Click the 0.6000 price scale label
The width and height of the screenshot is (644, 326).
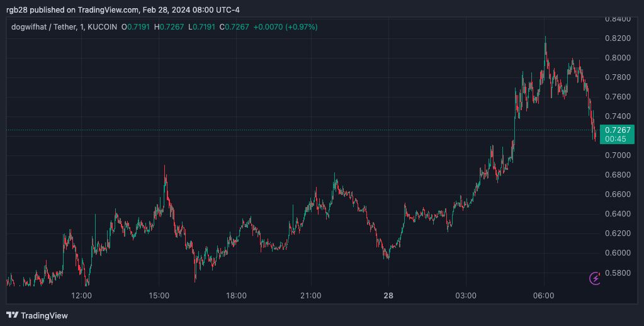[x=618, y=253]
